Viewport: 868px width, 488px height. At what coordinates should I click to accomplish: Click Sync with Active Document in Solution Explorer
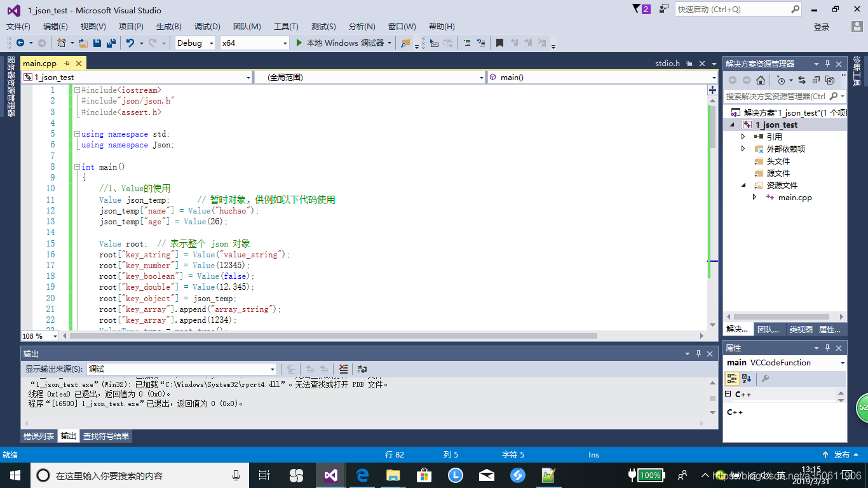802,80
